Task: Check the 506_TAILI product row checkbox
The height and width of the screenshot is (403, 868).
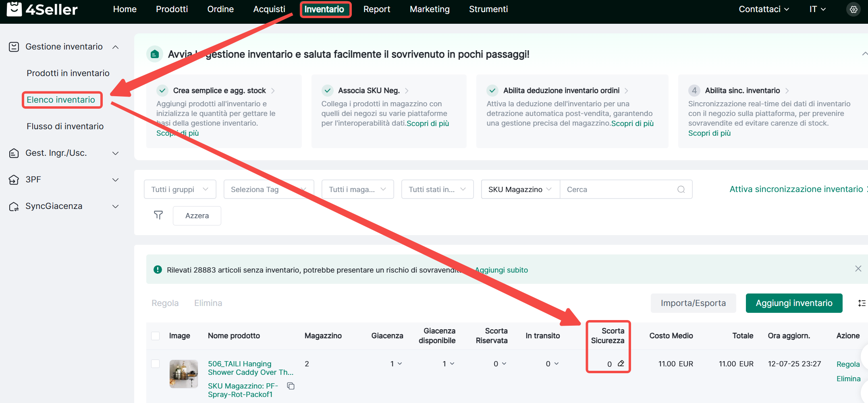Action: [156, 364]
